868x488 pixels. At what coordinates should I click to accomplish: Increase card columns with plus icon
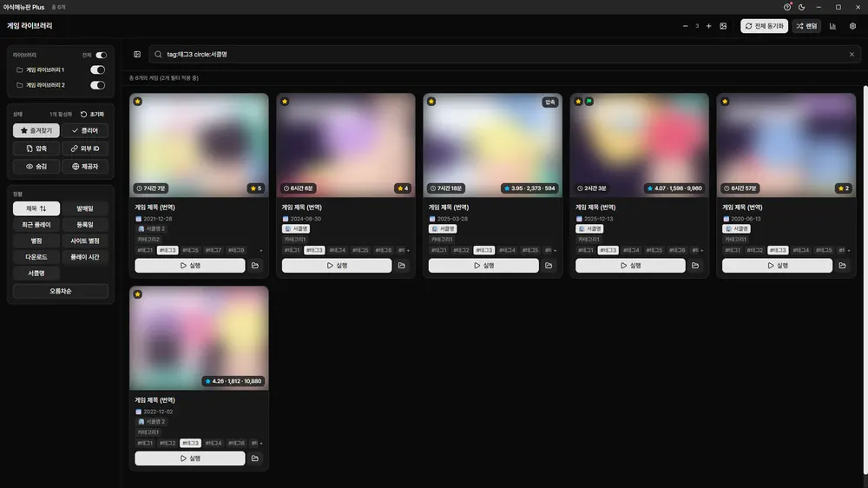[x=708, y=26]
